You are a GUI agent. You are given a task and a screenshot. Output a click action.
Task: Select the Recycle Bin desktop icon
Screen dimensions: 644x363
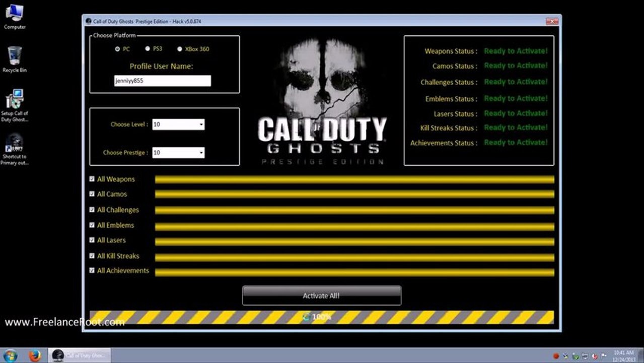(x=15, y=59)
